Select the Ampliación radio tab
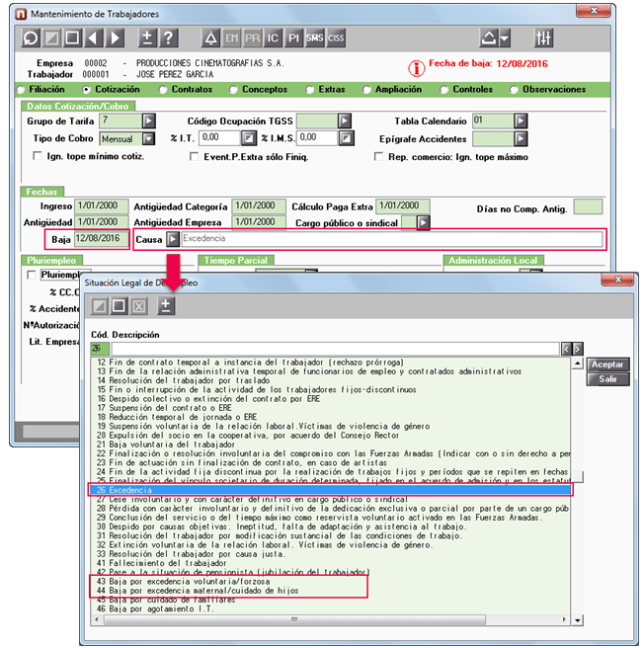Screen dimensions: 644x648 [366, 90]
